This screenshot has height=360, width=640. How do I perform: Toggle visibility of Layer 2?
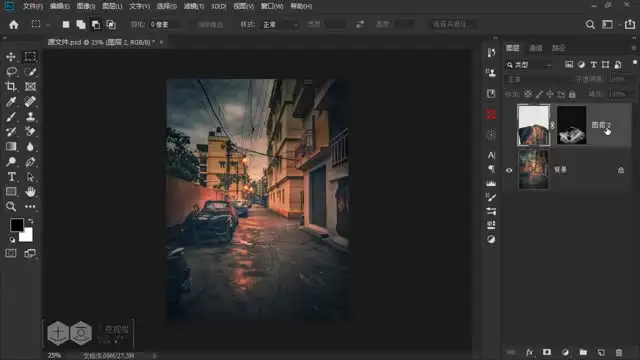(509, 125)
